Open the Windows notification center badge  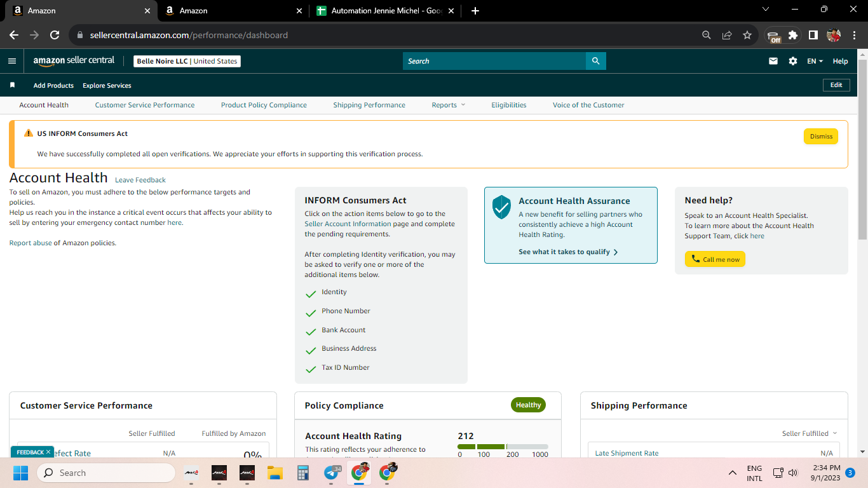[850, 473]
